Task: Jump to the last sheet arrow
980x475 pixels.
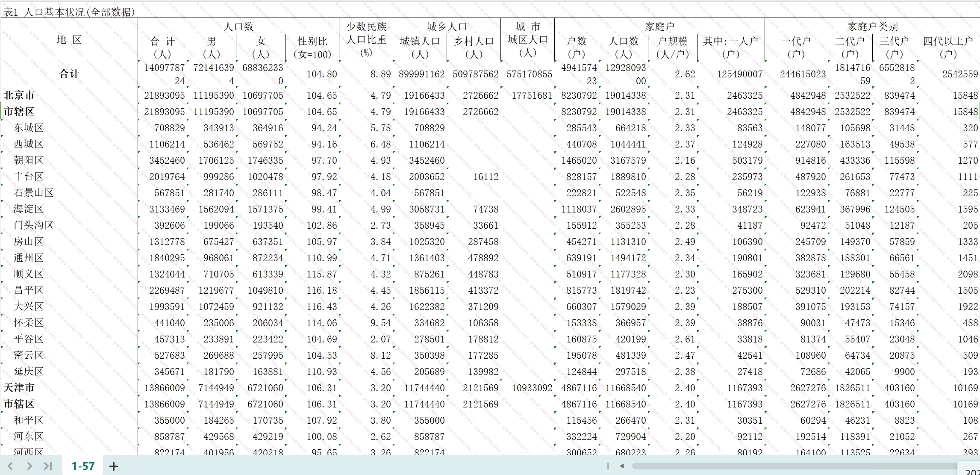Action: [48, 466]
